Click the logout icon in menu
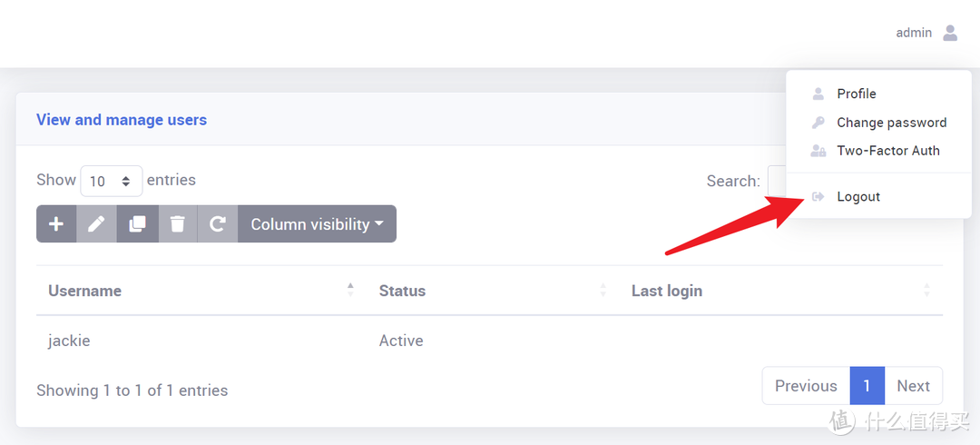 [x=818, y=197]
